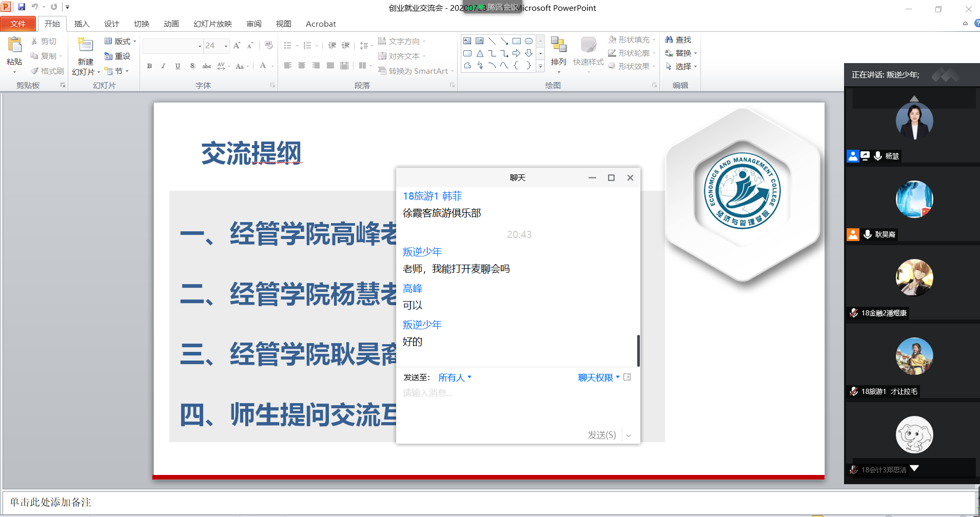This screenshot has height=517, width=980.
Task: Click the 重设 (Reset) slide button
Action: click(x=117, y=56)
